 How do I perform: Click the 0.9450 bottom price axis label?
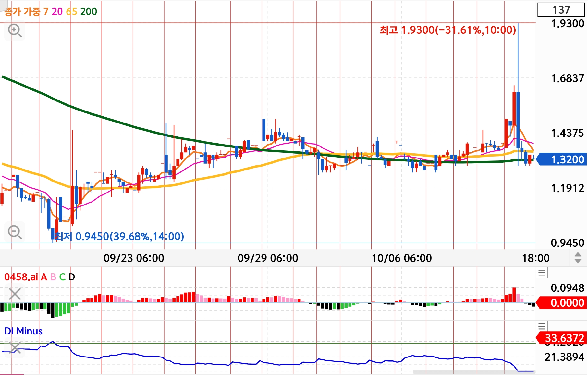point(568,243)
